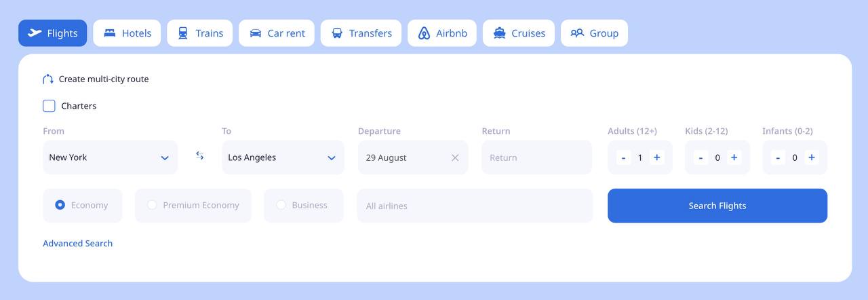
Task: Click the Search Flights button
Action: point(717,206)
